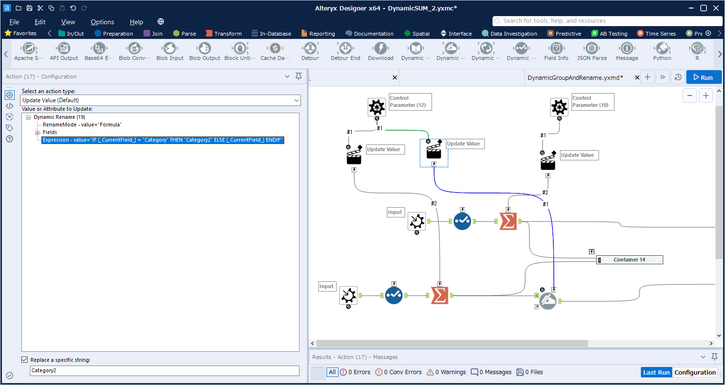Select the Blob Input tool
Image resolution: width=725 pixels, height=385 pixels.
point(170,51)
